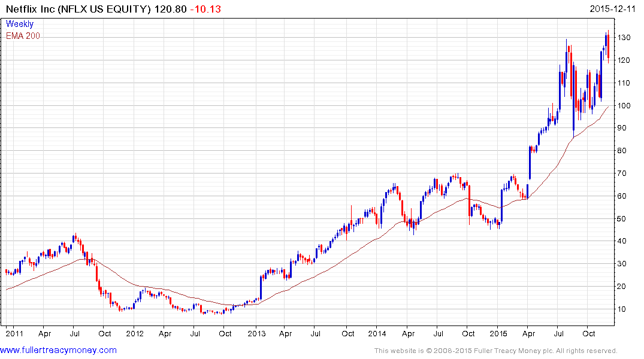Click the 2012 time axis label
Viewport: 644px width, 359px height.
point(135,333)
